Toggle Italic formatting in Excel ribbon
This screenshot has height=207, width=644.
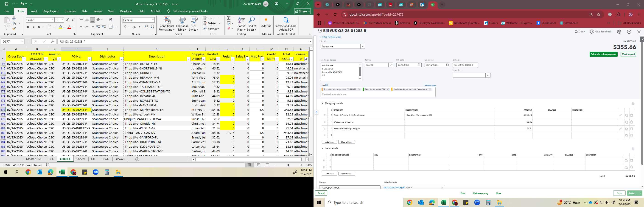[34, 27]
